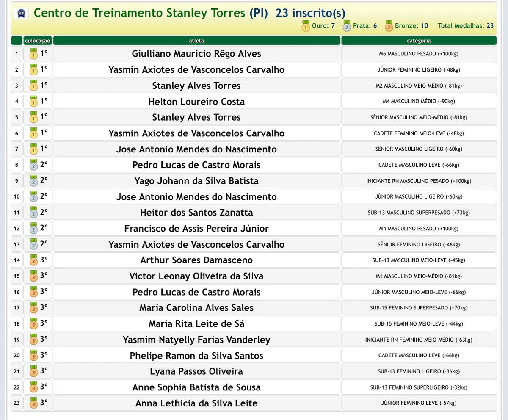Click the categoria column header

[x=419, y=41]
